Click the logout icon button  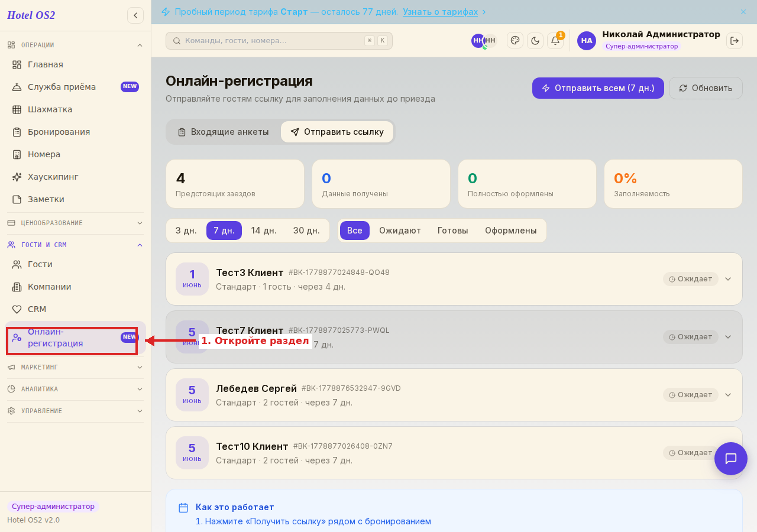[735, 40]
